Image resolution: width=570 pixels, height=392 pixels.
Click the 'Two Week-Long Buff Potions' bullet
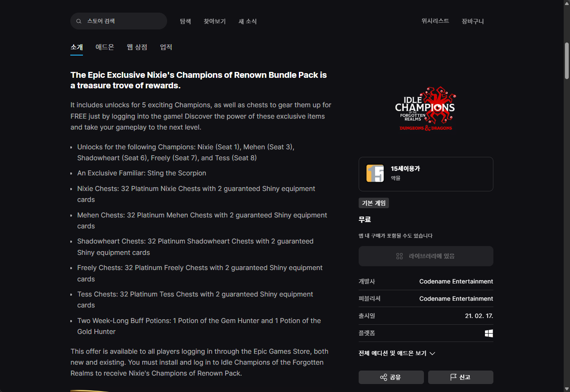(x=199, y=326)
